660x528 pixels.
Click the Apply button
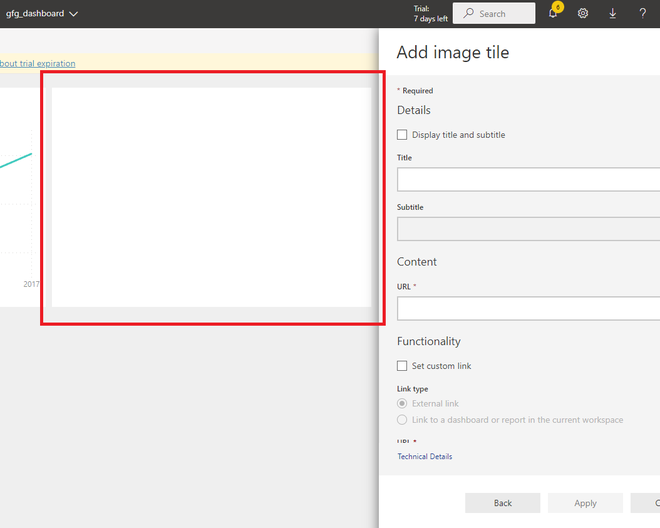[x=585, y=503]
